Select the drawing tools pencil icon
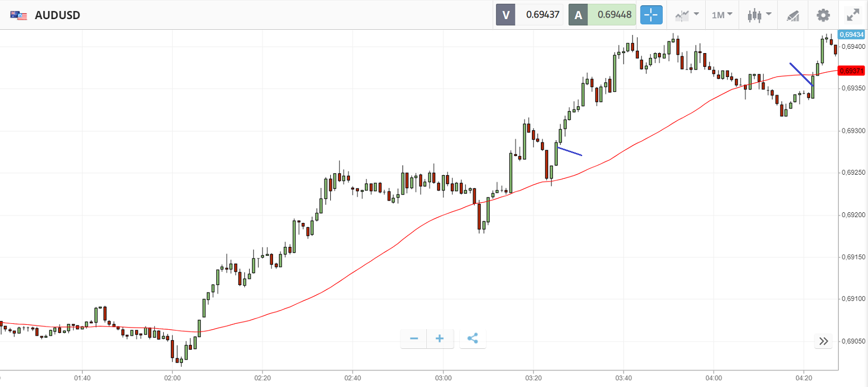 pos(793,15)
